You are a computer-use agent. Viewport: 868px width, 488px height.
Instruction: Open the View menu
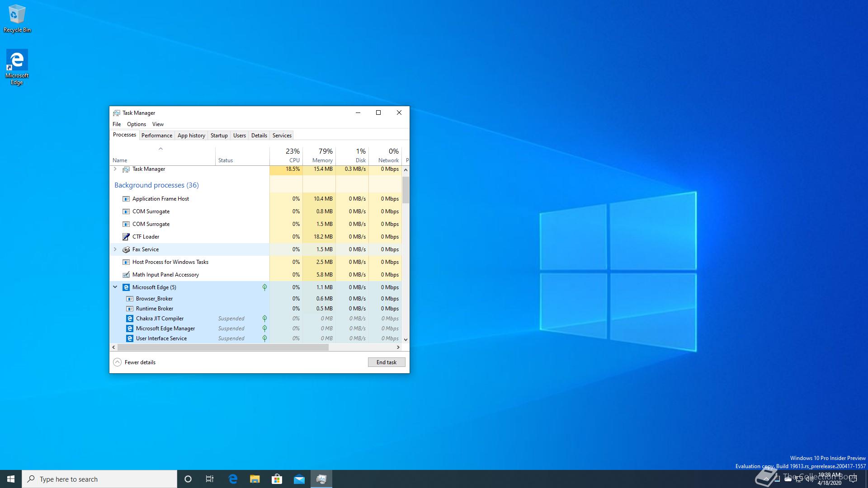coord(158,124)
